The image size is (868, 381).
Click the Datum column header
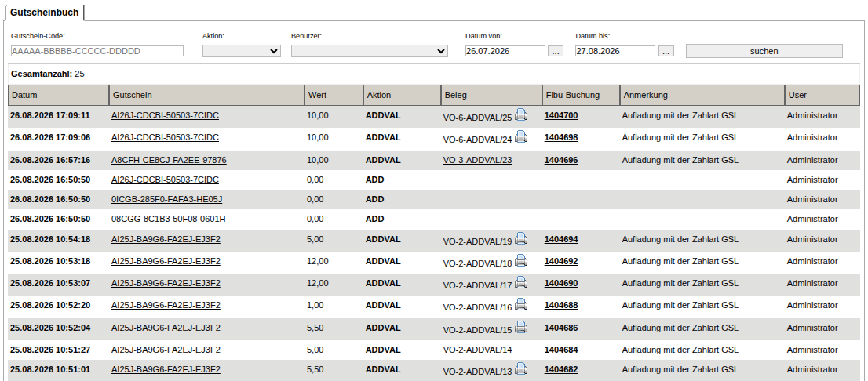pos(59,95)
